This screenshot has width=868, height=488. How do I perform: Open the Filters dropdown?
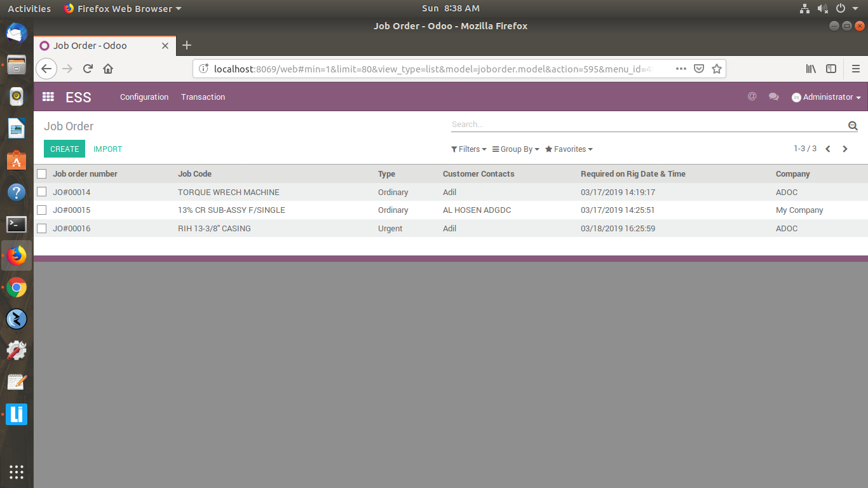click(468, 149)
